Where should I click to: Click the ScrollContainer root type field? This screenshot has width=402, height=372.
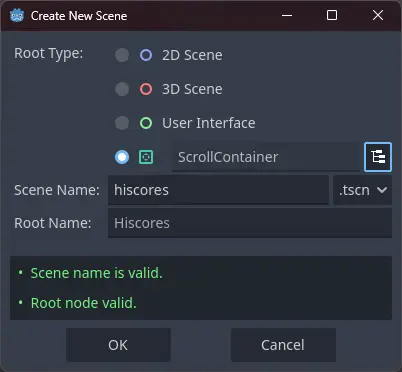pyautogui.click(x=266, y=157)
